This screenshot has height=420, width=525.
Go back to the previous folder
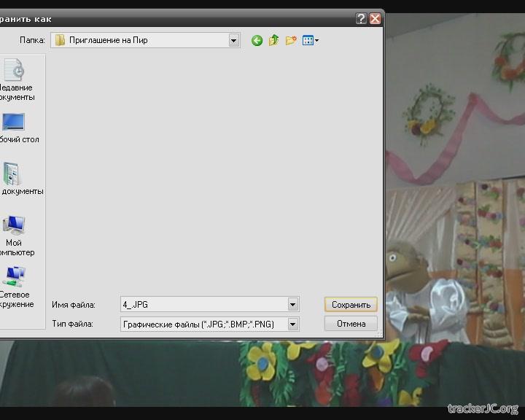click(257, 41)
